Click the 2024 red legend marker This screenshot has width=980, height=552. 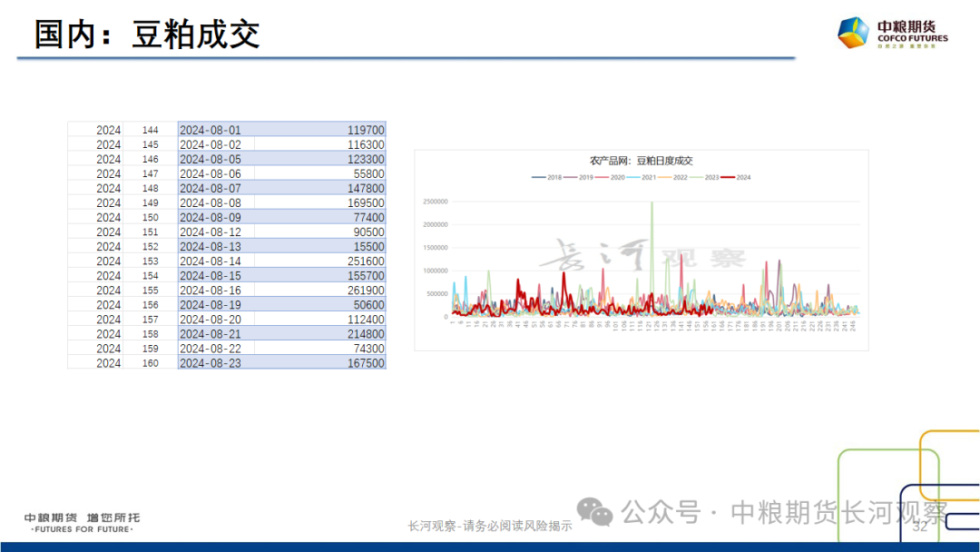coord(728,178)
